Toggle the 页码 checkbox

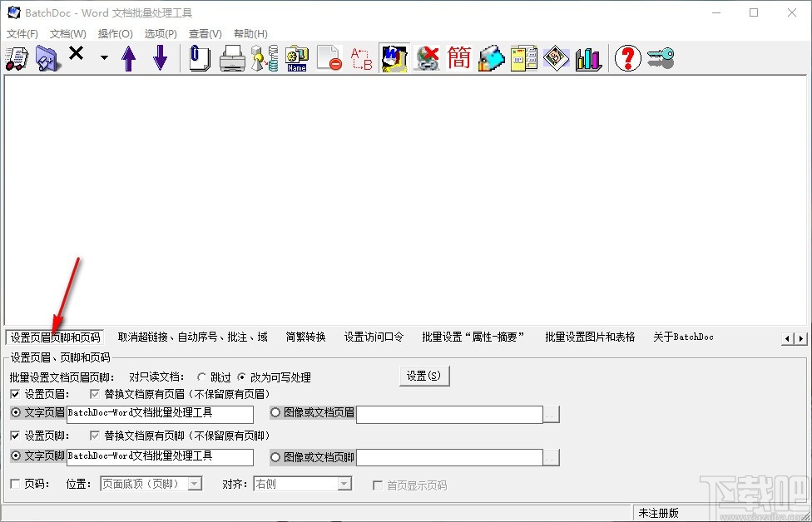pyautogui.click(x=14, y=485)
